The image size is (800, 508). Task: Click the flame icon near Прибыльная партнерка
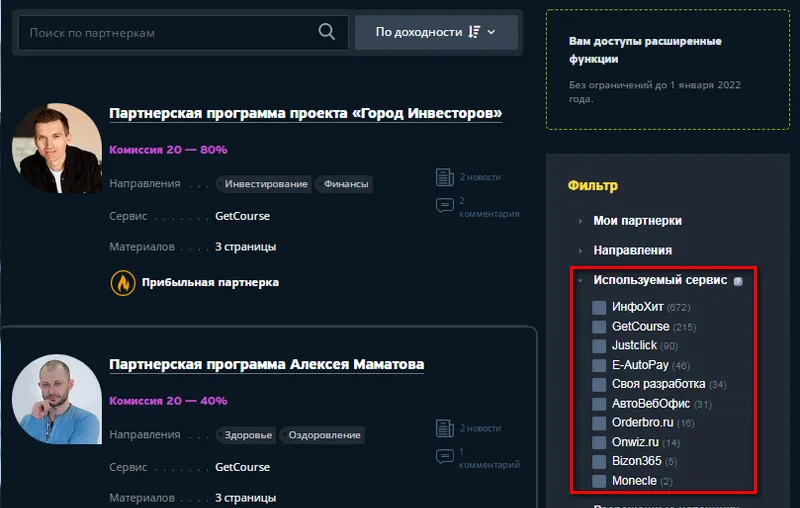point(122,282)
